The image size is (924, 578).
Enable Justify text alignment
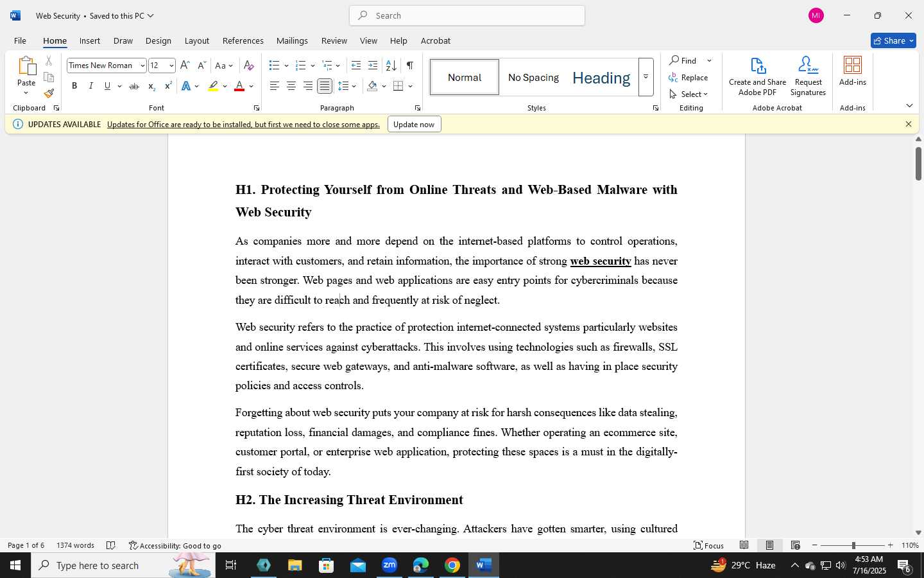pos(325,86)
